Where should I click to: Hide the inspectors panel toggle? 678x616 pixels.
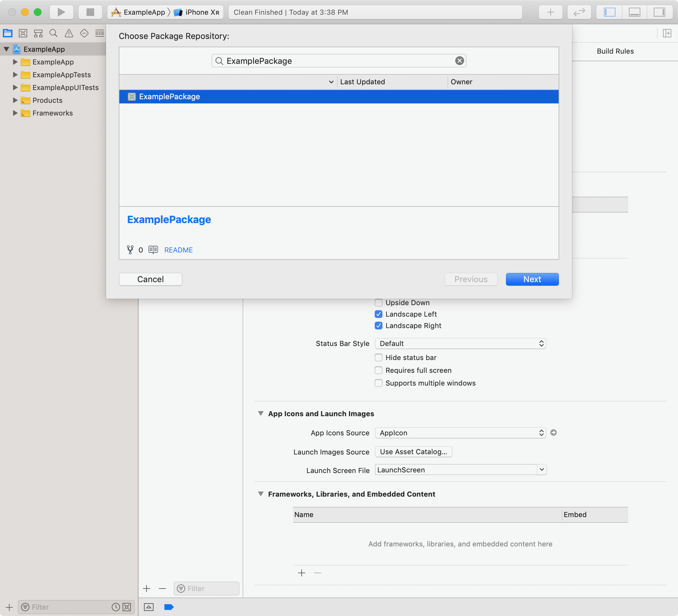pyautogui.click(x=659, y=12)
